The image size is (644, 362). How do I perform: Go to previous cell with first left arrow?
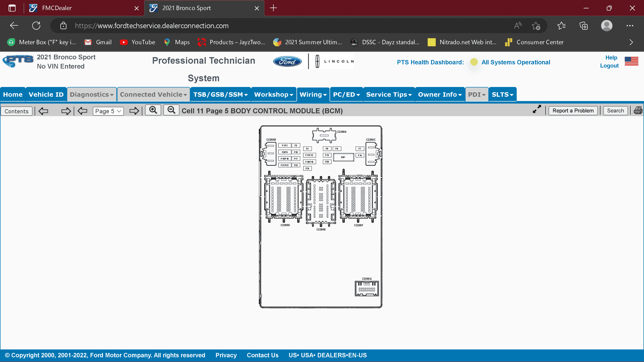(x=43, y=111)
